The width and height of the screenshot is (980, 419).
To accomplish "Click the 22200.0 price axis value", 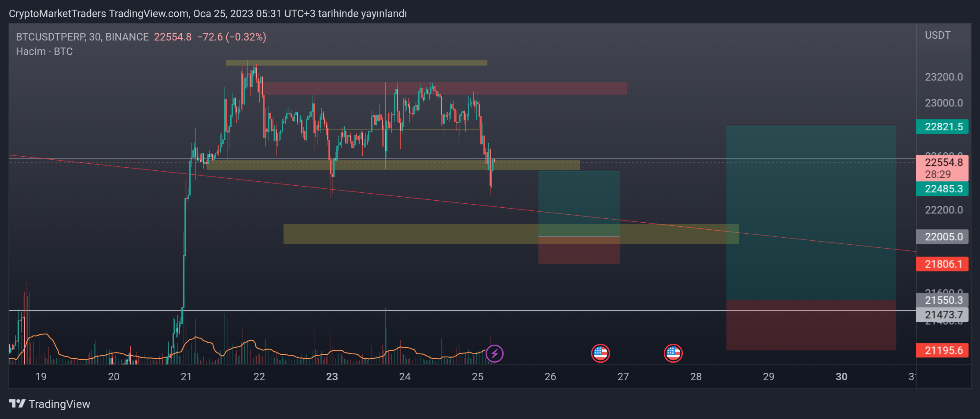I will tap(944, 210).
